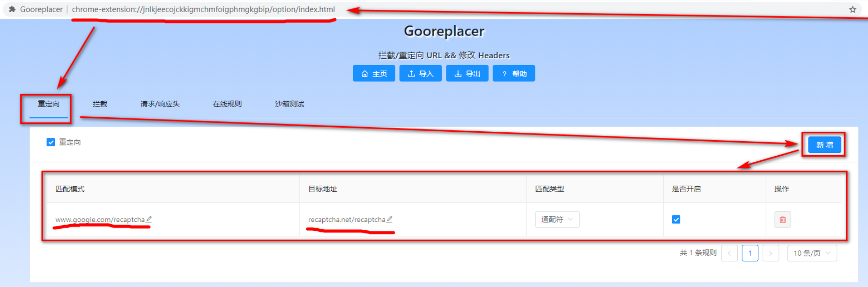
Task: Open the 10 条/页 page size dropdown
Action: [812, 253]
